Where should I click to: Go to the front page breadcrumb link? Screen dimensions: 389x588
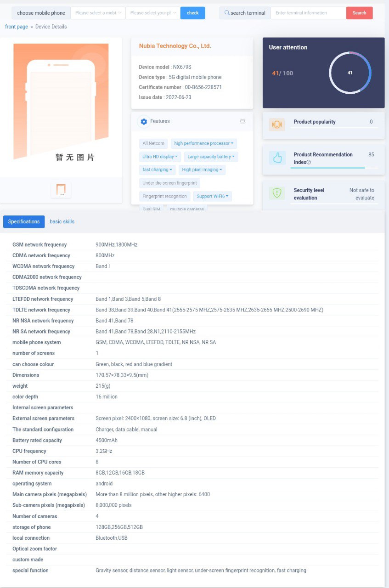coord(17,27)
